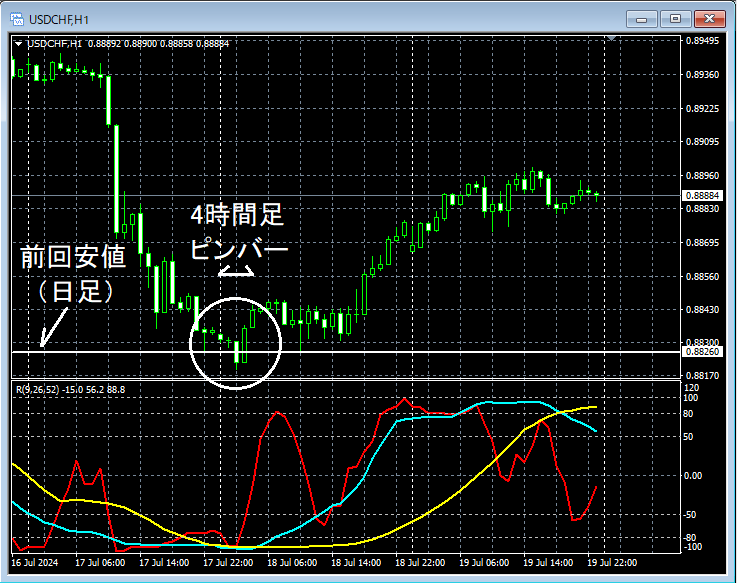The height and width of the screenshot is (583, 738).
Task: Click the indicator scale value -80
Action: pyautogui.click(x=690, y=537)
